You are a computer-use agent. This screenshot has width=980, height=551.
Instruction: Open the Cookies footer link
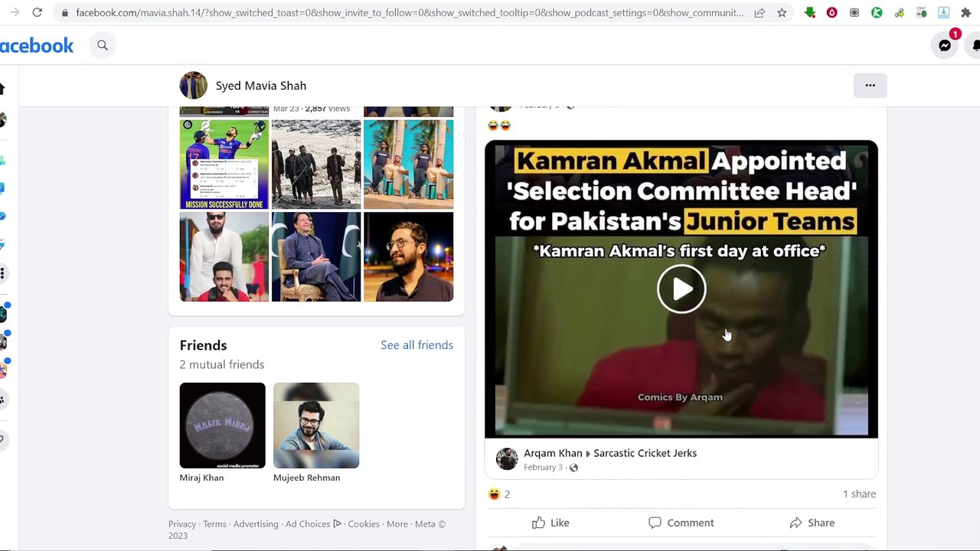coord(364,524)
